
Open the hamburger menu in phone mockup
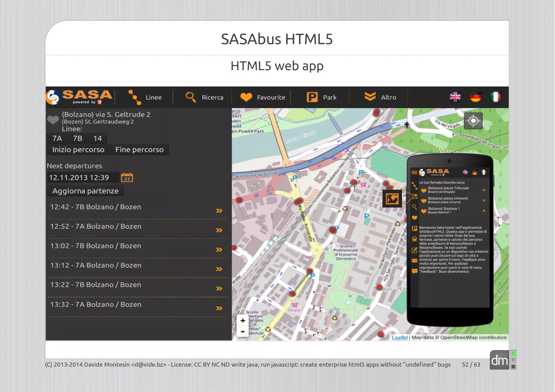point(414,172)
